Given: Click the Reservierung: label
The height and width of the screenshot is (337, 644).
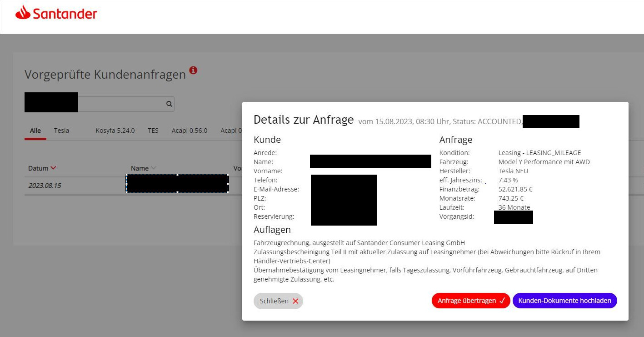Looking at the screenshot, I should tap(274, 216).
